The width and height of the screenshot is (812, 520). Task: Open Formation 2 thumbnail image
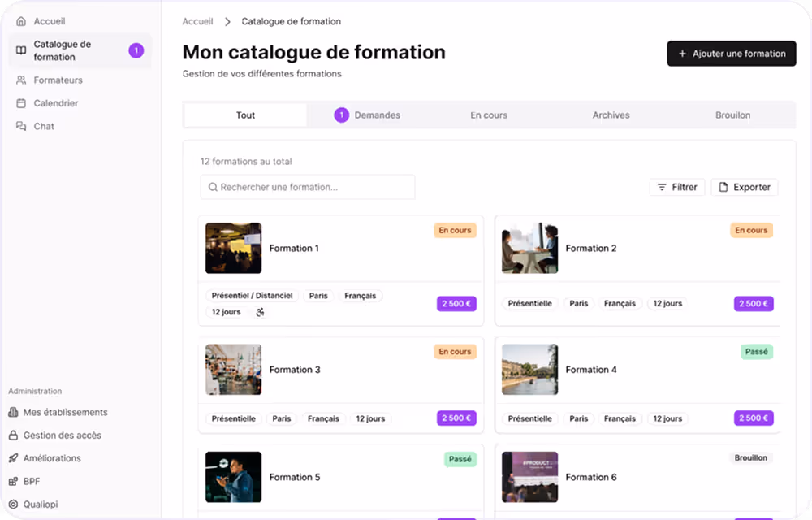tap(529, 248)
